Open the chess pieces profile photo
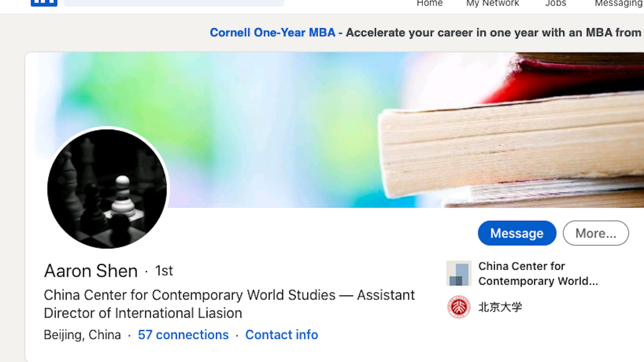Screen dimensions: 644x362 (x=107, y=189)
